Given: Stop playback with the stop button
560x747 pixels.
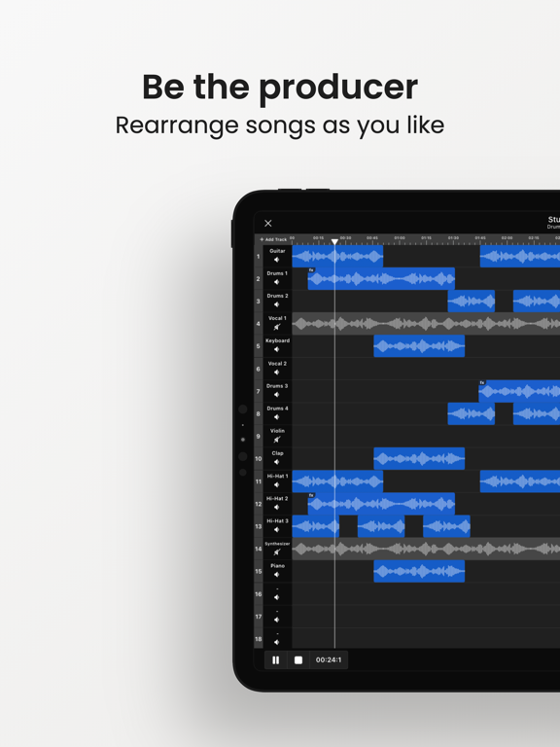Looking at the screenshot, I should (x=298, y=659).
